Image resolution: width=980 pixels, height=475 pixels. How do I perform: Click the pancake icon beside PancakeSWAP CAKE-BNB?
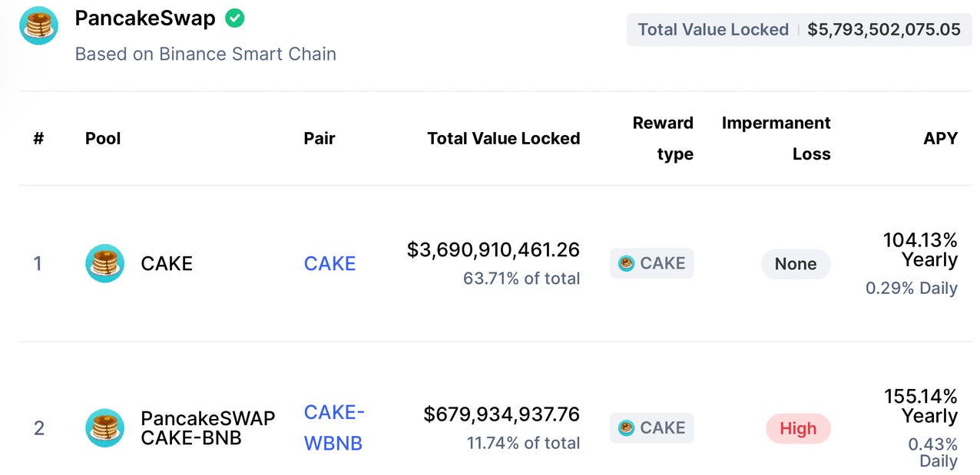tap(104, 427)
